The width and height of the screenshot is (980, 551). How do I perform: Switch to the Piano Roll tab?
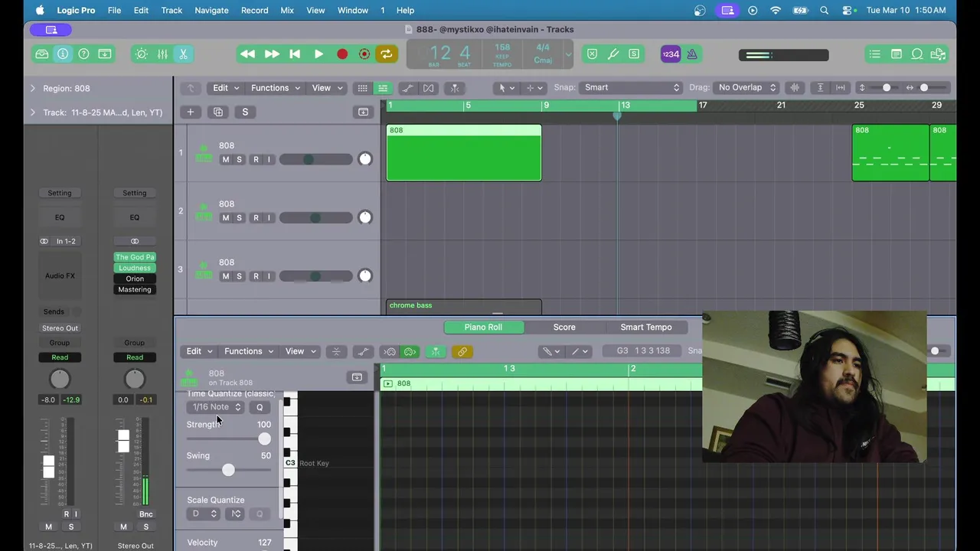pyautogui.click(x=483, y=328)
